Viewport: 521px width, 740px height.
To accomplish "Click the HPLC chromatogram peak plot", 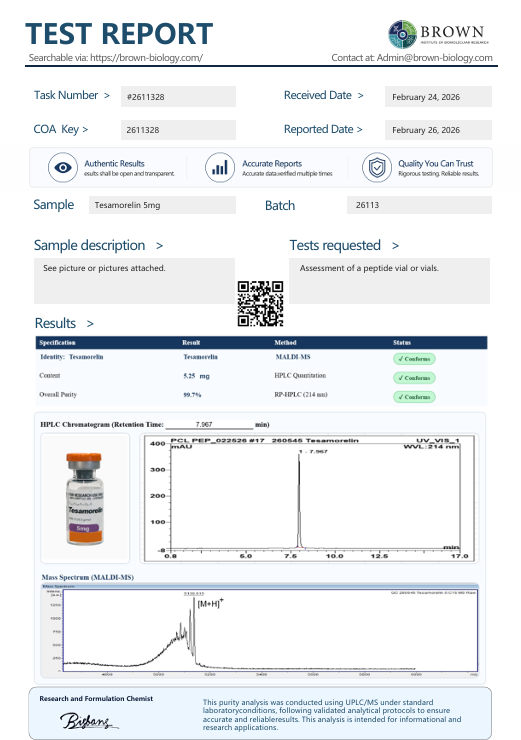I will point(310,498).
